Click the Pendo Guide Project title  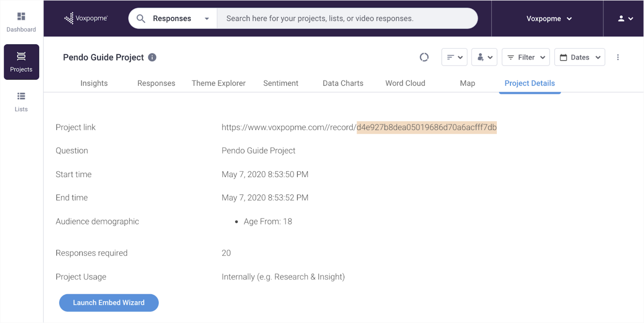[103, 57]
